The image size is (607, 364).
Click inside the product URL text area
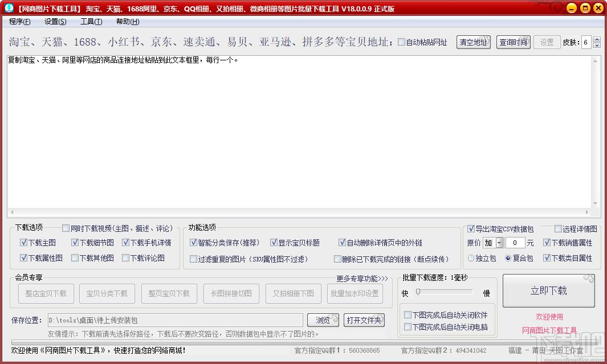(x=299, y=132)
